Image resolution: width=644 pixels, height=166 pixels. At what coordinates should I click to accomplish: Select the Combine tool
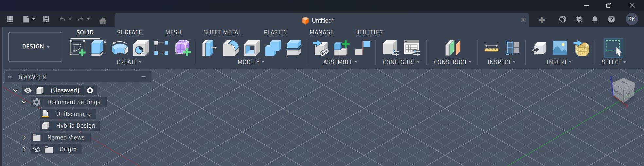click(x=273, y=48)
